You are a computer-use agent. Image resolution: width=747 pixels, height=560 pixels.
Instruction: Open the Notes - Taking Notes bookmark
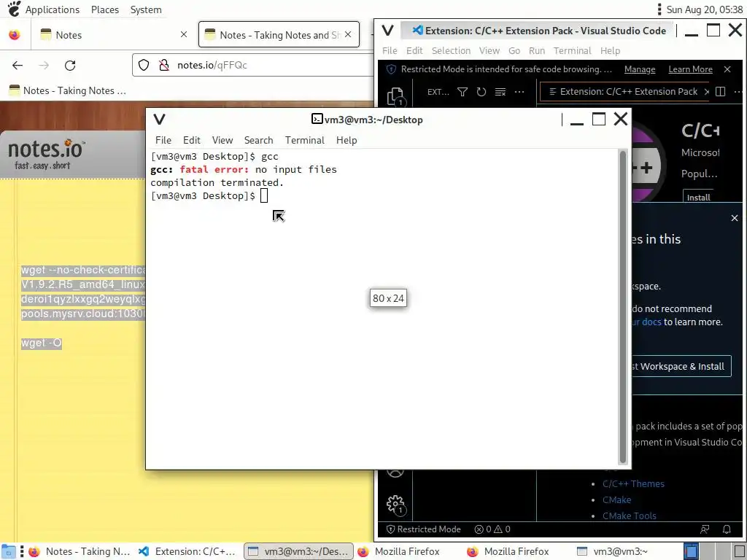(67, 90)
